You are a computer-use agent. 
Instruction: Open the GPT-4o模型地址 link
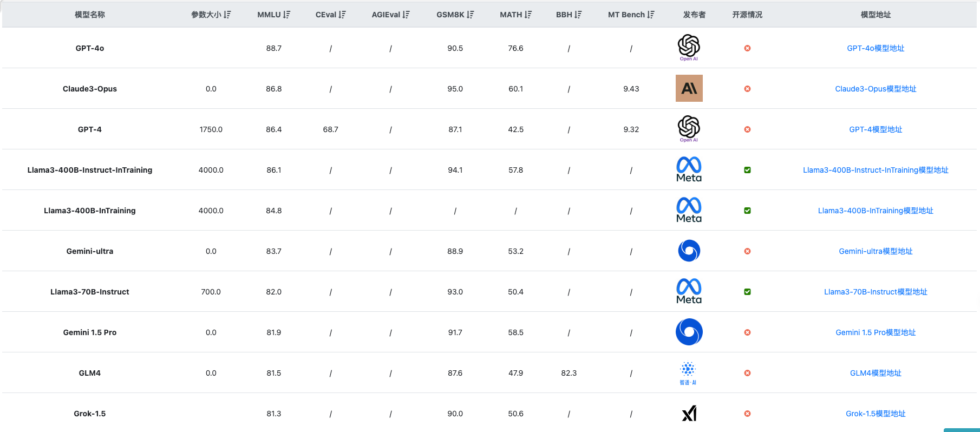876,48
